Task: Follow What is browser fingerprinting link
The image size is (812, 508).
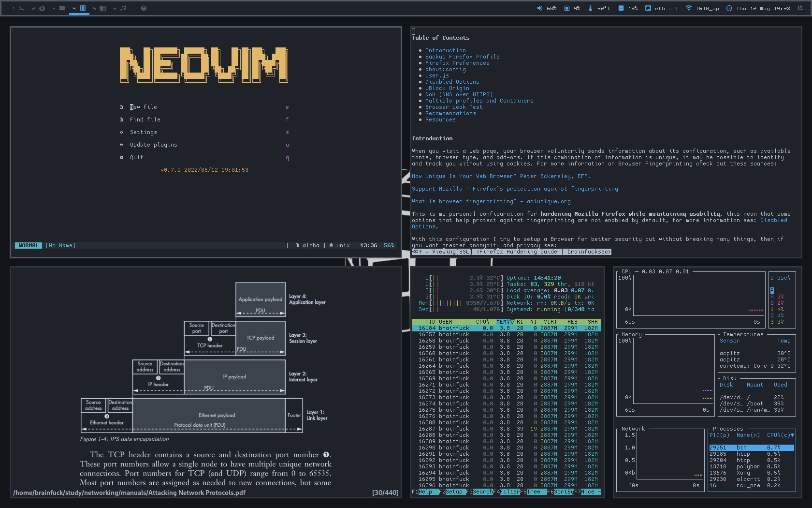Action: click(491, 201)
